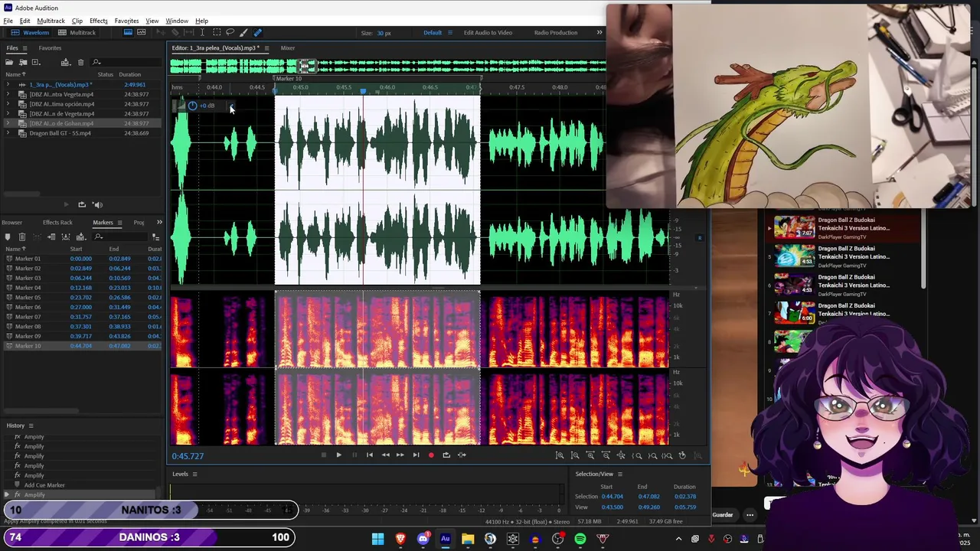Expand 1_3ra p..._(Vocals).mp3 file entry
The width and height of the screenshot is (980, 551).
pyautogui.click(x=8, y=85)
